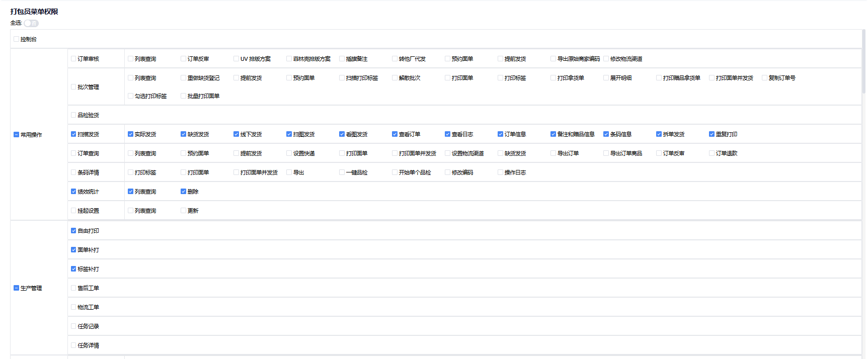Toggle the 生产管理 group checkbox
Screen dimensions: 868x359
[x=16, y=288]
